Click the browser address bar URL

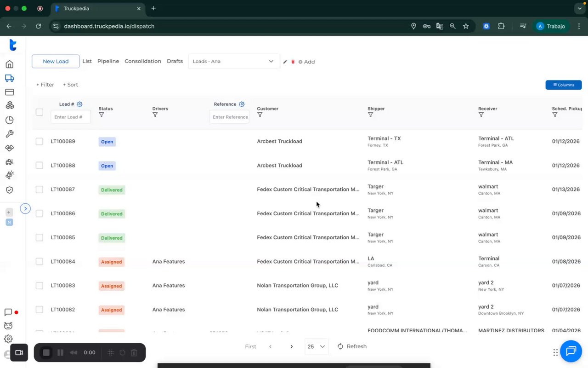pyautogui.click(x=109, y=26)
